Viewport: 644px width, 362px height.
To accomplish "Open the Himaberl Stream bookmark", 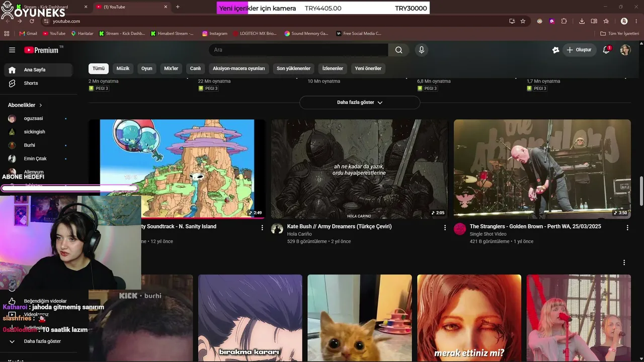I will click(172, 34).
